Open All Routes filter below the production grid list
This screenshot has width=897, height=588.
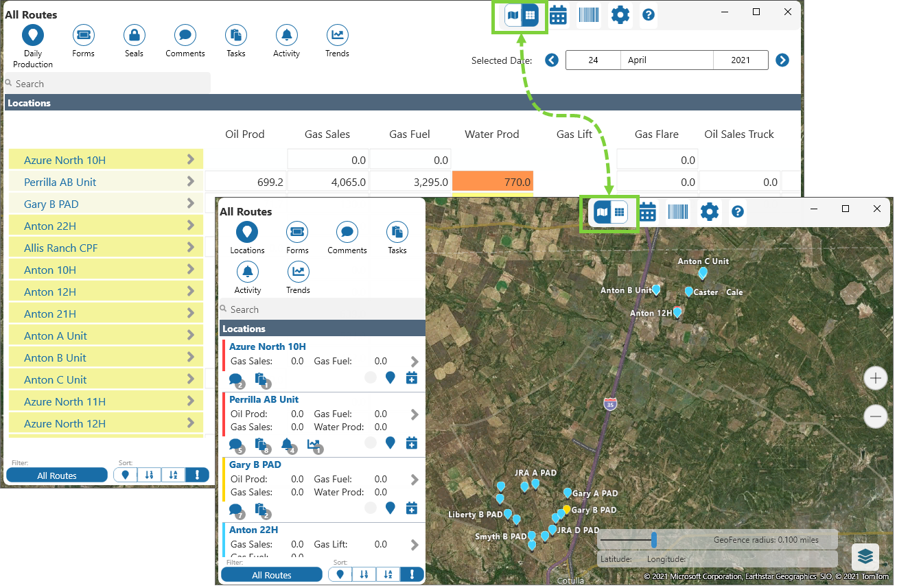point(57,475)
